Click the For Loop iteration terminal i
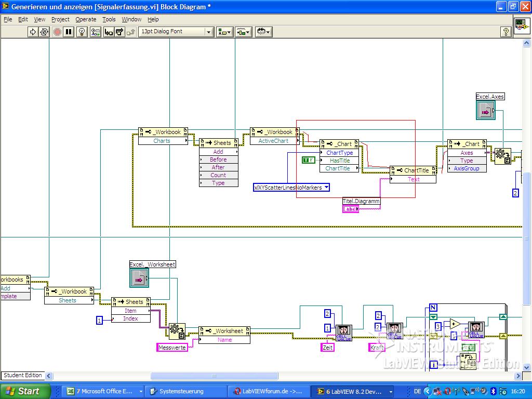 point(434,365)
